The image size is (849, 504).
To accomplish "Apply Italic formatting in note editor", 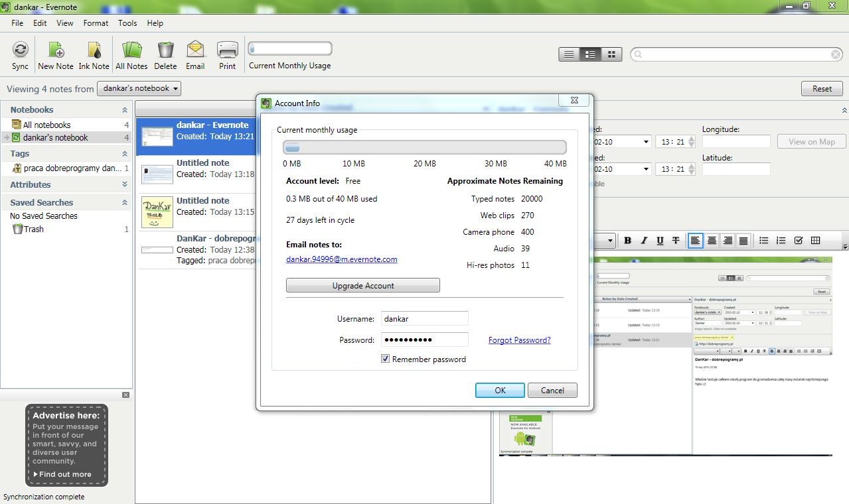I will coord(644,241).
